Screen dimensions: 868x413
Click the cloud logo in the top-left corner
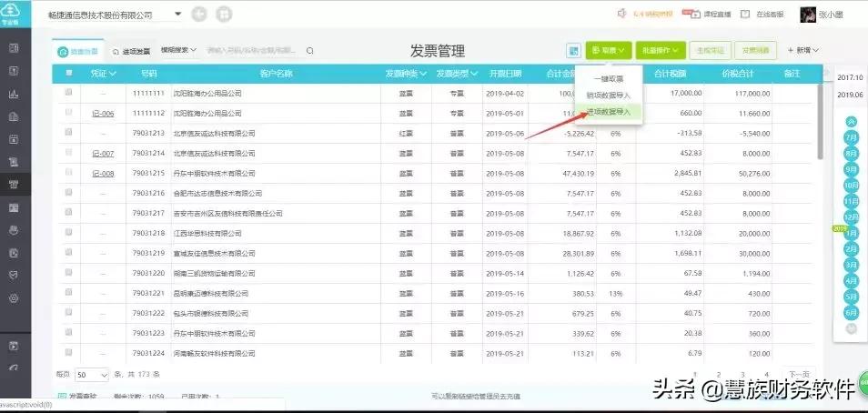pos(9,14)
